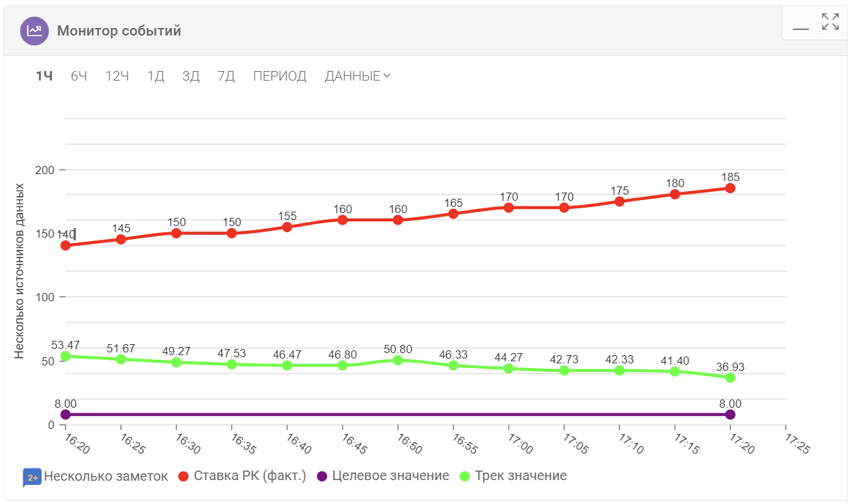The height and width of the screenshot is (504, 853).
Task: Click the red data point labeled 185
Action: (x=730, y=188)
